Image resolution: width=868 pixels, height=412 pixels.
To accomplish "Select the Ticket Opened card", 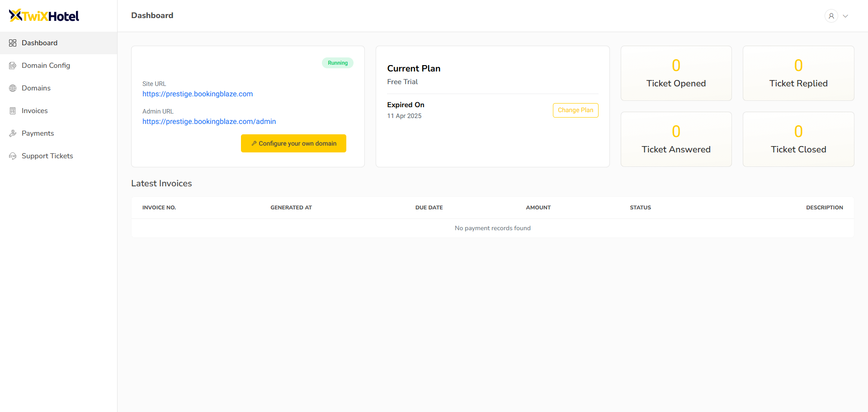I will tap(676, 73).
